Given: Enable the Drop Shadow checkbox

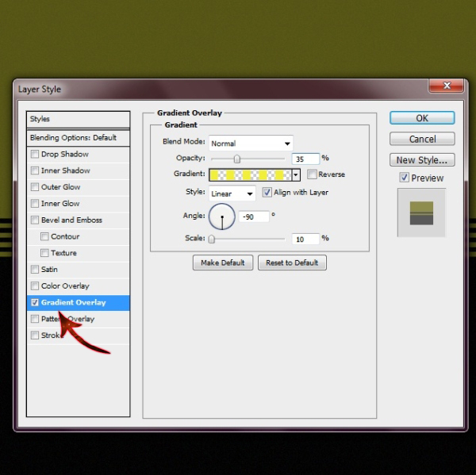Looking at the screenshot, I should click(35, 154).
